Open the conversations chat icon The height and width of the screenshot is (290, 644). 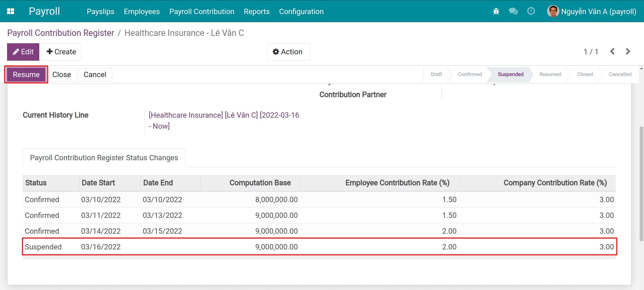click(x=513, y=11)
